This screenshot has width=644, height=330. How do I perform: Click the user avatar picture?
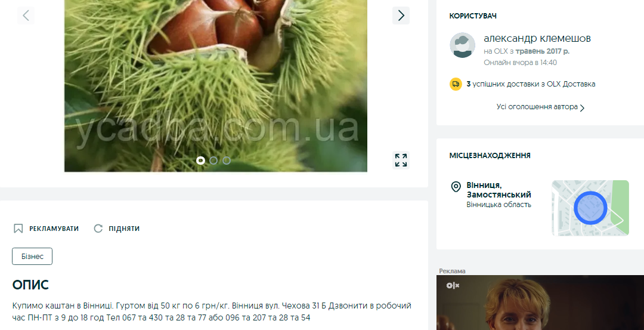(x=463, y=45)
